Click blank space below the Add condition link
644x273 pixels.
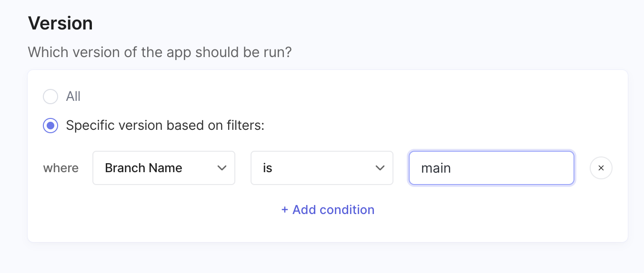point(328,231)
